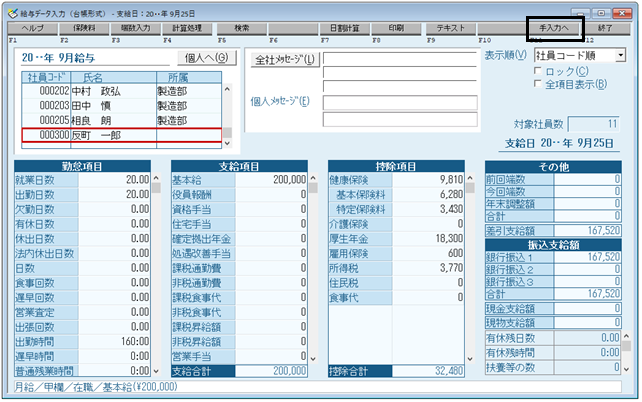Click first 個人メッセージ input field
The height and width of the screenshot is (402, 642).
point(400,102)
